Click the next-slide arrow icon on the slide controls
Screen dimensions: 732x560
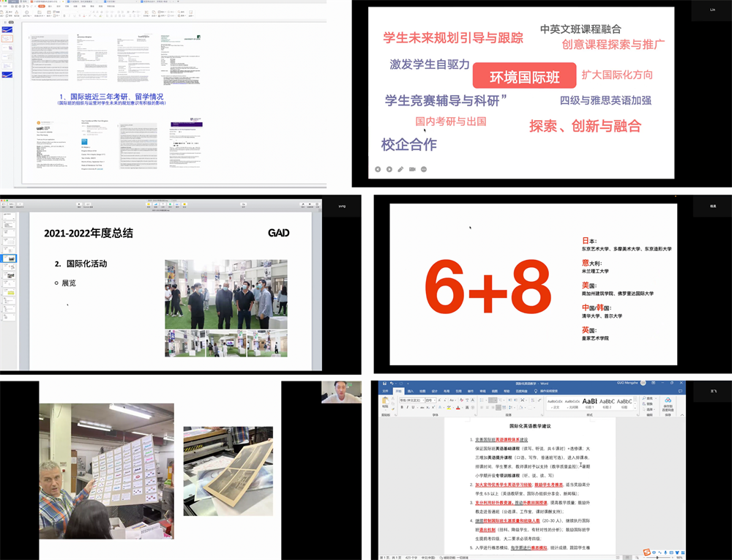[389, 169]
